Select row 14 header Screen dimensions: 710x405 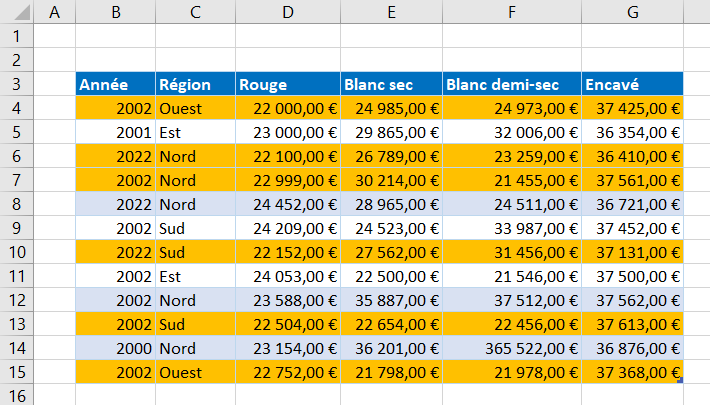click(17, 348)
